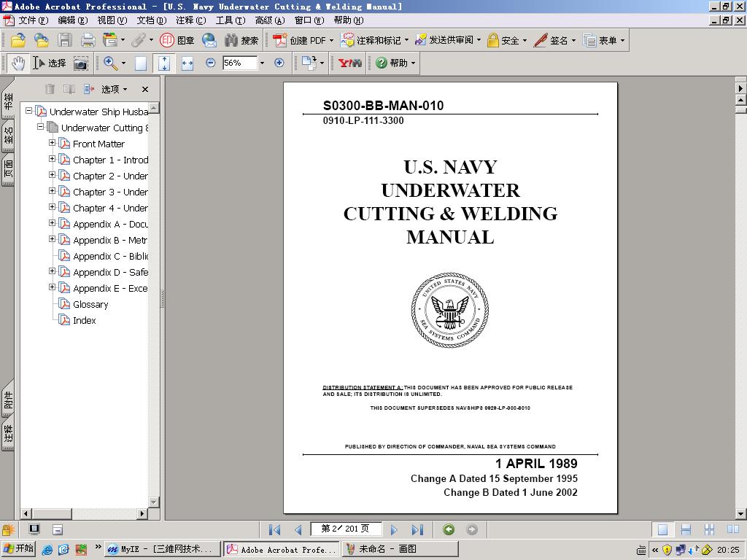The width and height of the screenshot is (747, 560).
Task: Go to the next page
Action: 393,529
